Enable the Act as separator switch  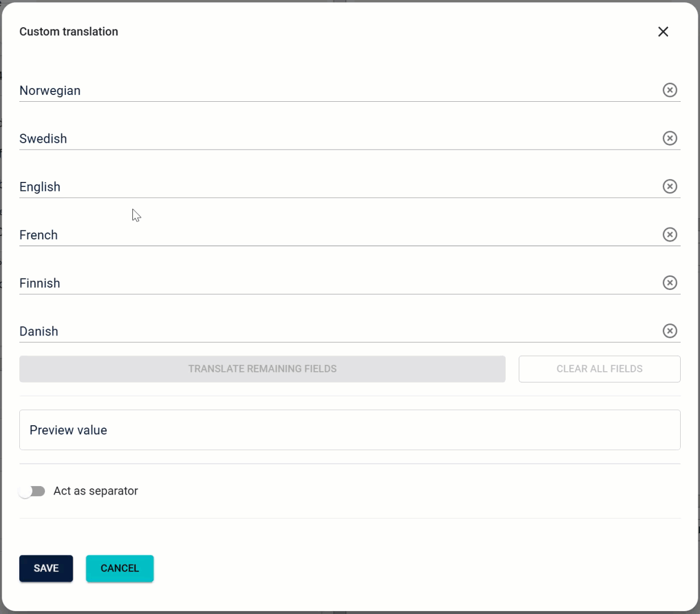click(x=32, y=491)
